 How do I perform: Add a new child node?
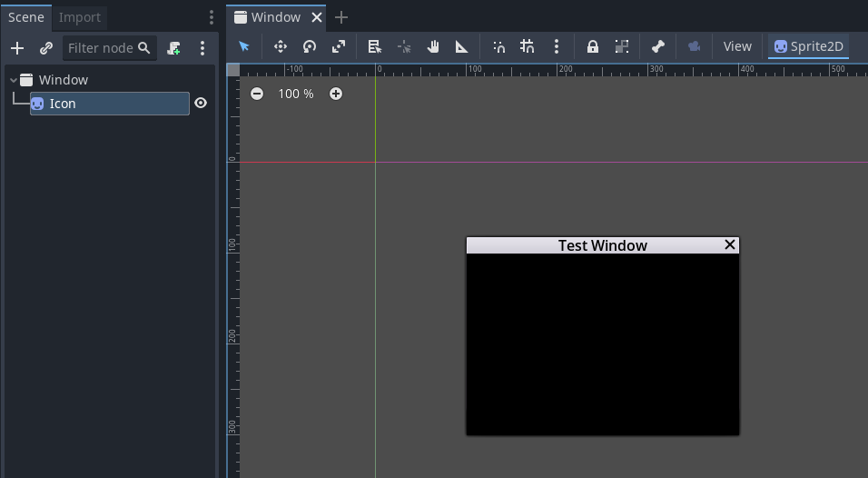point(17,48)
